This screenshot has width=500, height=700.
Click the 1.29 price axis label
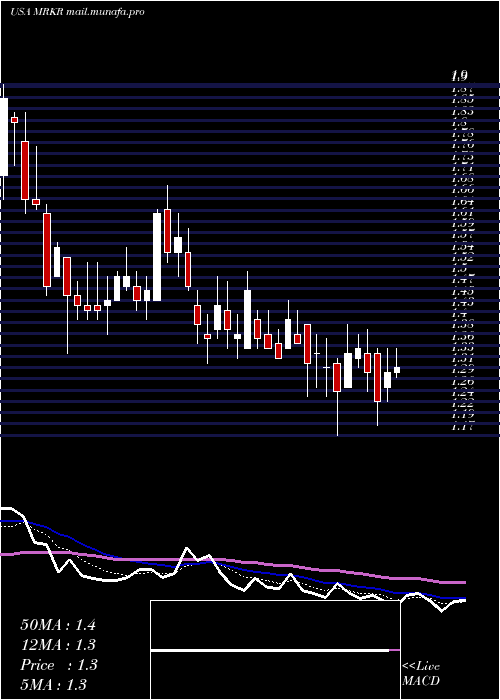[463, 370]
